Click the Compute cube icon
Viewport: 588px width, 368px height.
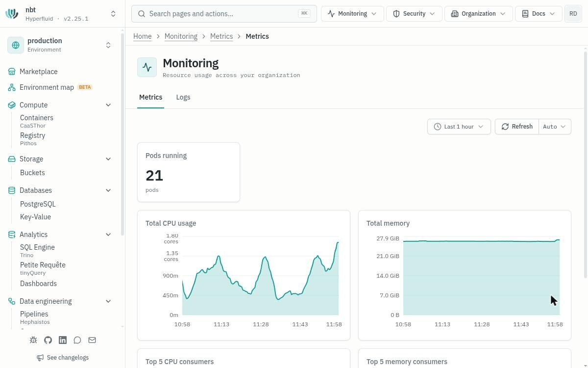tap(12, 105)
